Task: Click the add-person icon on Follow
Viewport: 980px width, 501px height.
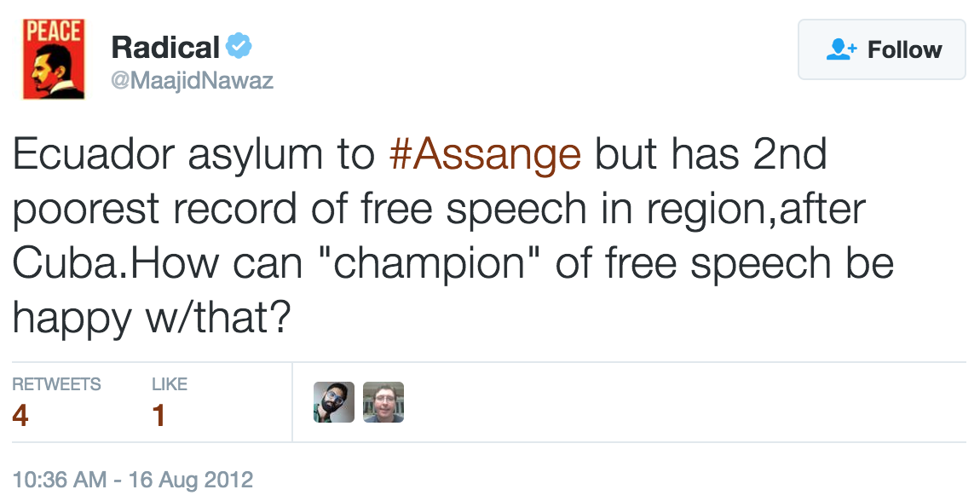Action: click(841, 49)
